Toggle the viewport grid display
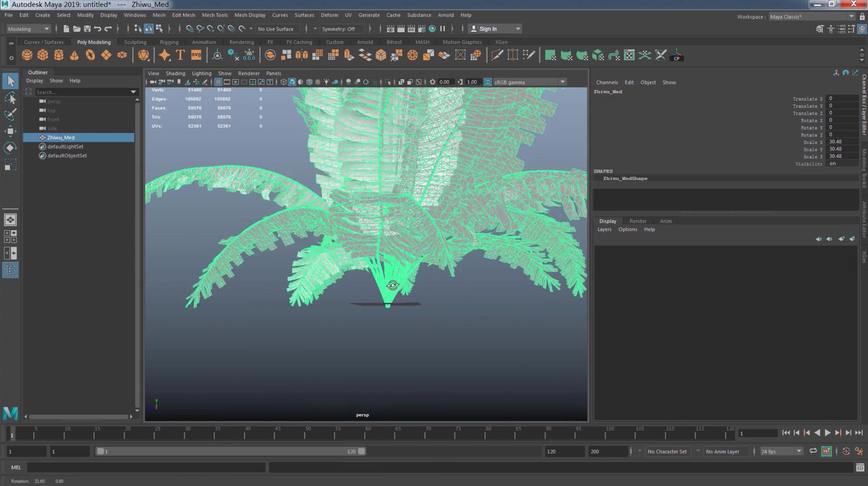Screen dimensions: 868x486 [x=218, y=82]
